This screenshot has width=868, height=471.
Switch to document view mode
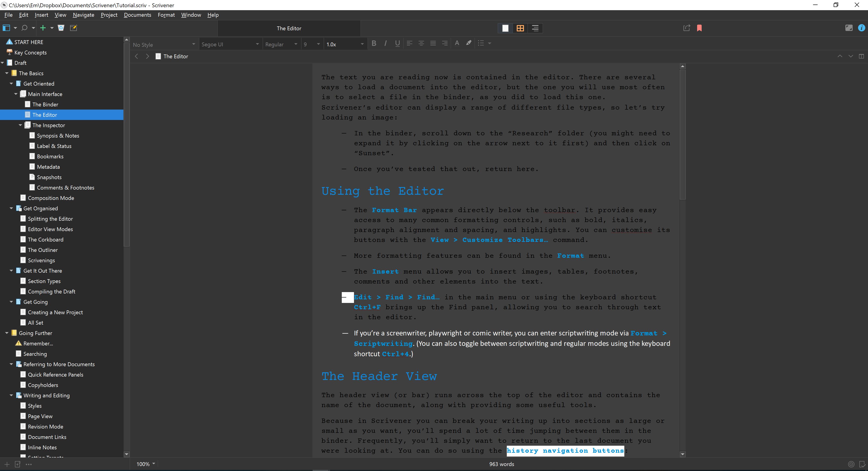(505, 28)
